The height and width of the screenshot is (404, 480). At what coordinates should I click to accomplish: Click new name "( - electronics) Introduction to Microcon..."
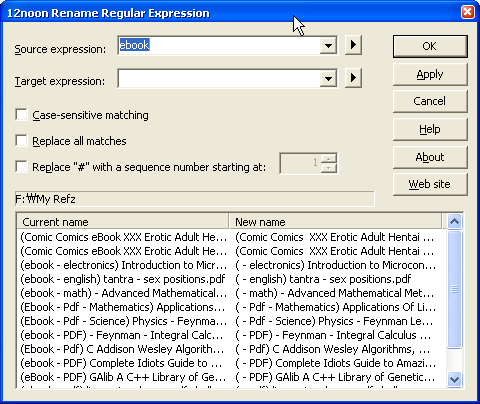(x=335, y=265)
